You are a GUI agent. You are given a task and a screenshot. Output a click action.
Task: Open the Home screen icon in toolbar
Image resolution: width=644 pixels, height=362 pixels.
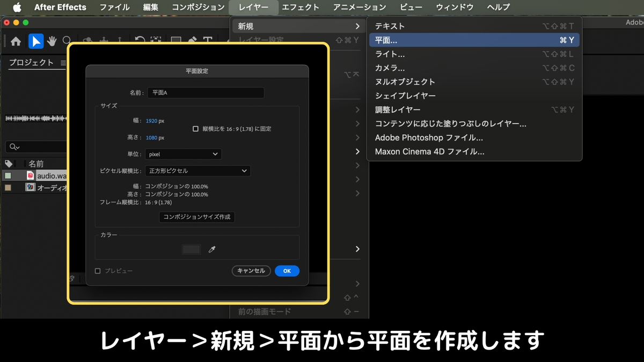point(16,41)
